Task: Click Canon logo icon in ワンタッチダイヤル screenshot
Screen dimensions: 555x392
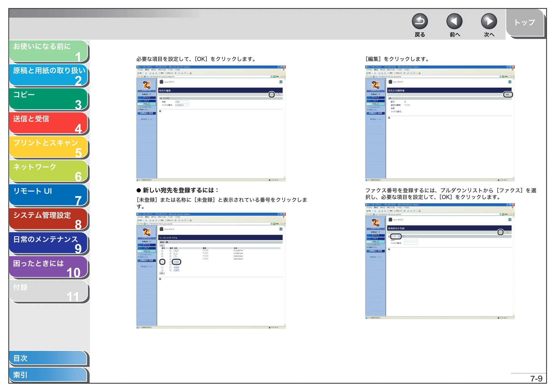Action: point(147,232)
